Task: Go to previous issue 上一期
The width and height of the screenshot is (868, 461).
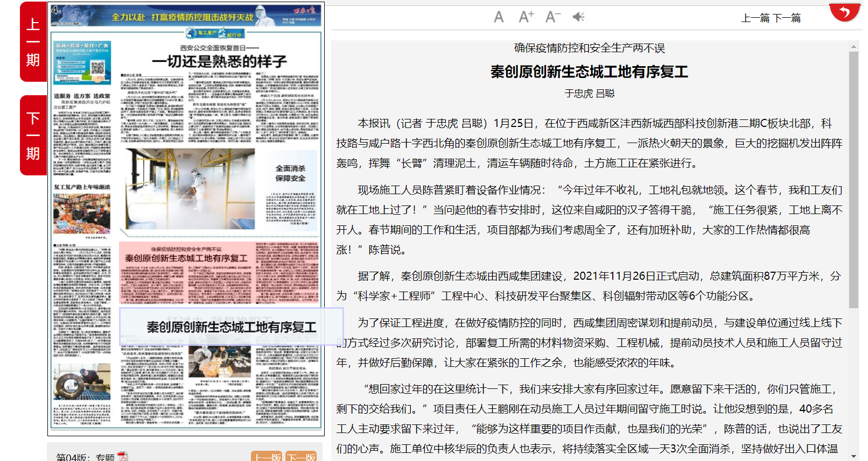Action: [x=33, y=42]
